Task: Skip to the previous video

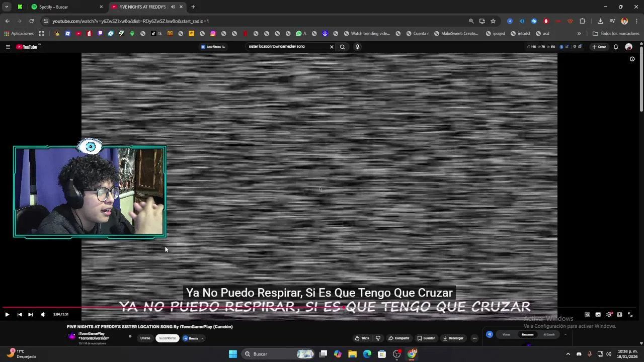Action: pyautogui.click(x=19, y=315)
